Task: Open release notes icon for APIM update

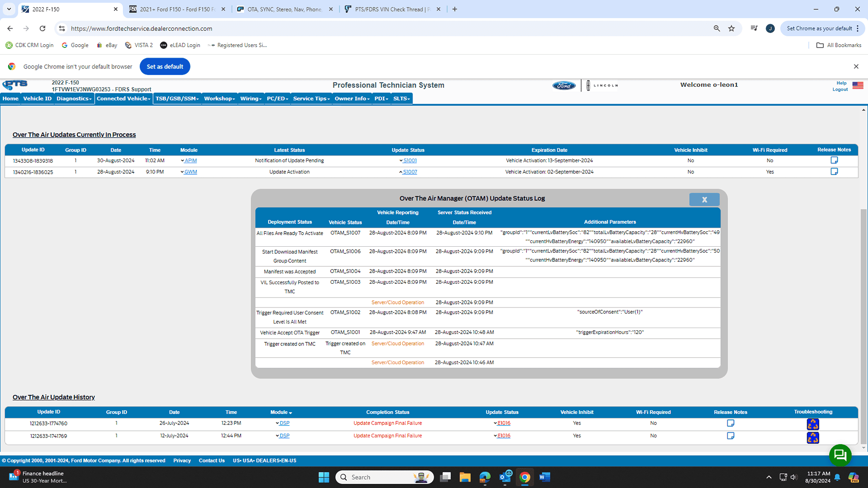Action: pos(834,160)
